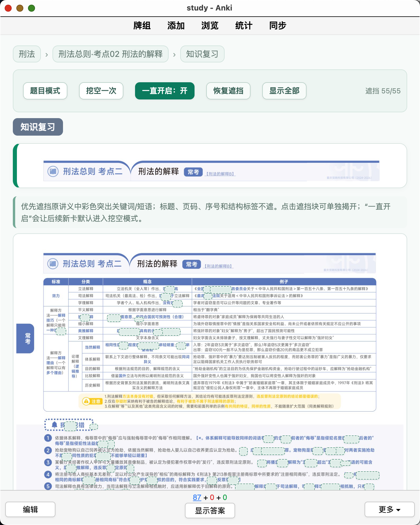
Task: Toggle the 一直开启：开 switch
Action: (165, 91)
